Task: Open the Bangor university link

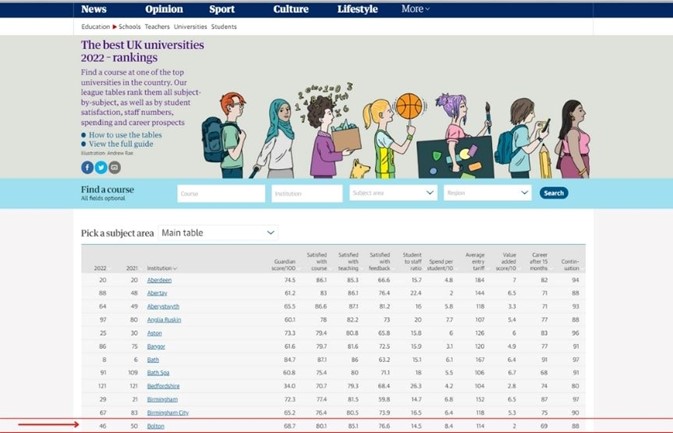Action: coord(156,346)
